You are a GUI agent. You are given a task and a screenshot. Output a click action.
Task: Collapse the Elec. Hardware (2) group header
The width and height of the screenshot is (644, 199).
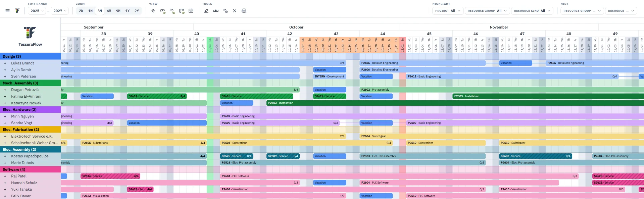[x=30, y=109]
